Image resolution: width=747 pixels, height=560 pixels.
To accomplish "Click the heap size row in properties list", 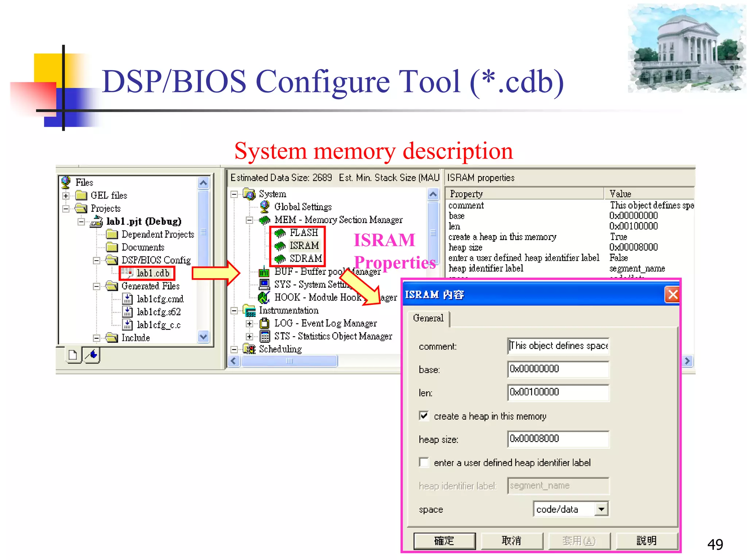I will coord(570,247).
